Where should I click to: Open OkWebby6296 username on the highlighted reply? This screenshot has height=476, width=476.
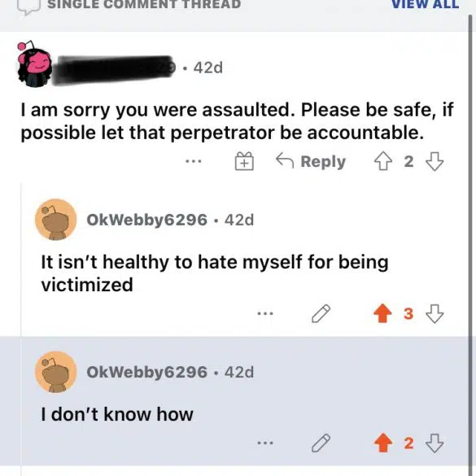click(x=147, y=372)
